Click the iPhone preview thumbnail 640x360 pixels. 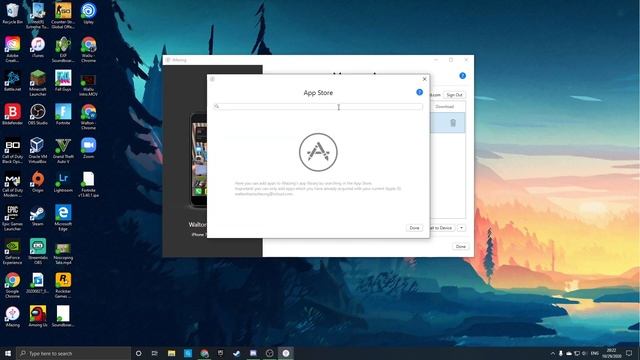point(199,160)
